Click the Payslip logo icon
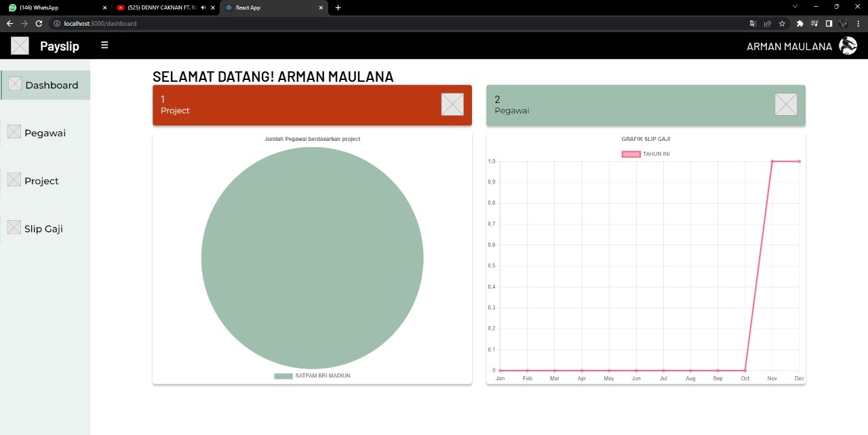 (20, 45)
